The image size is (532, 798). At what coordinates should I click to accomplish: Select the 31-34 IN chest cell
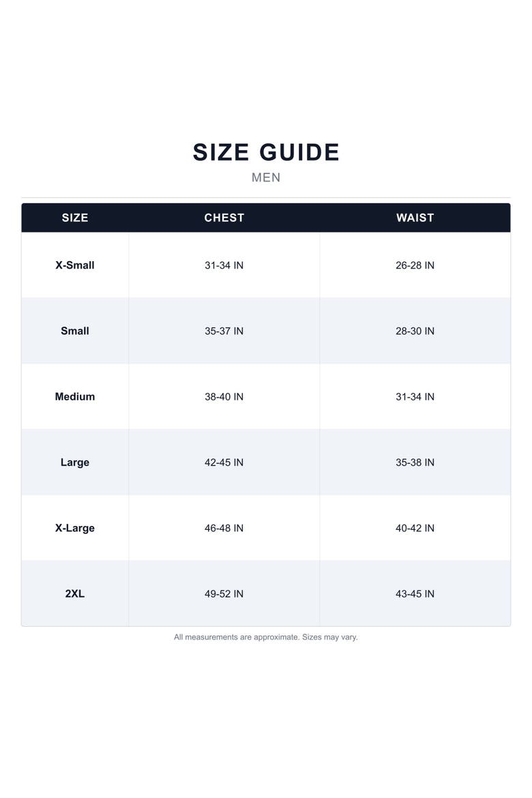224,265
